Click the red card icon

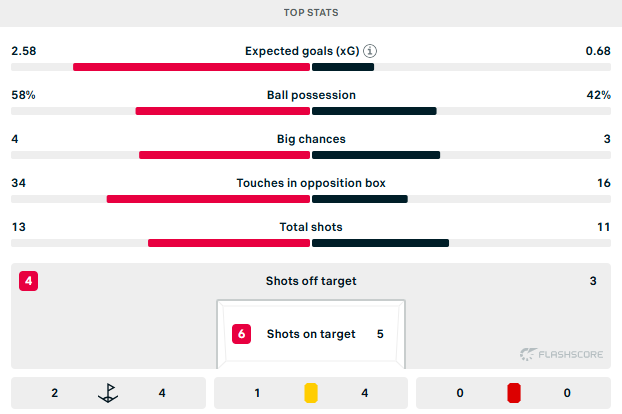pos(514,393)
